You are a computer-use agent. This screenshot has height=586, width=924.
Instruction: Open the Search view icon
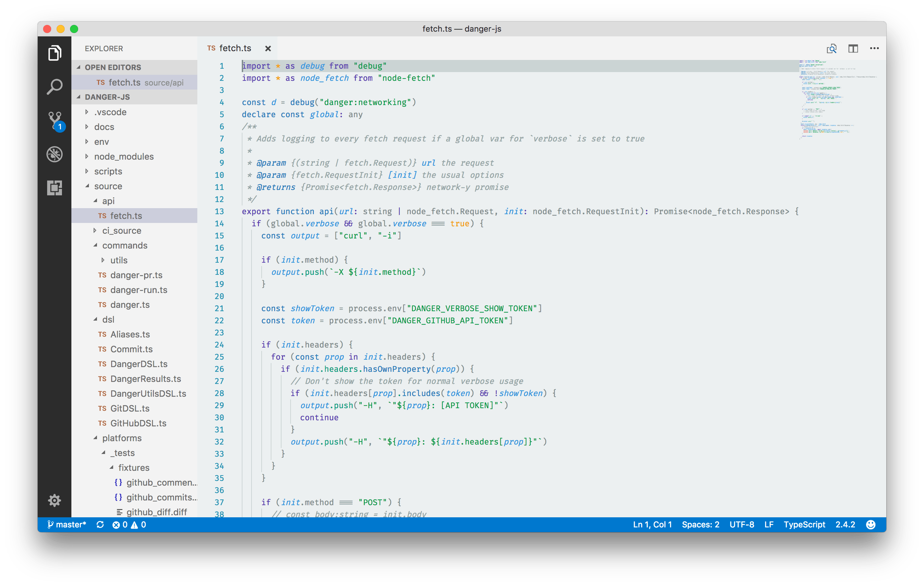(55, 86)
